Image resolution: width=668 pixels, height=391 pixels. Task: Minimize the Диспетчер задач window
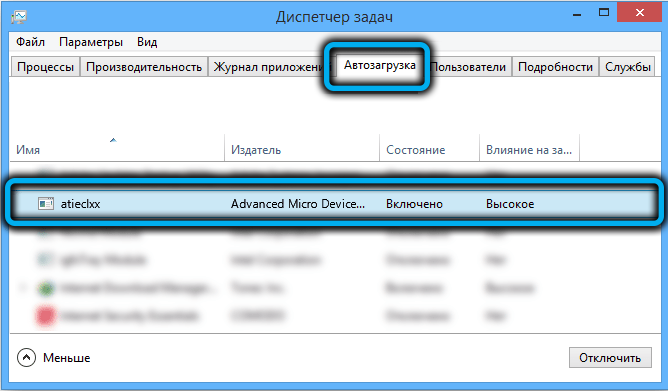pyautogui.click(x=577, y=14)
